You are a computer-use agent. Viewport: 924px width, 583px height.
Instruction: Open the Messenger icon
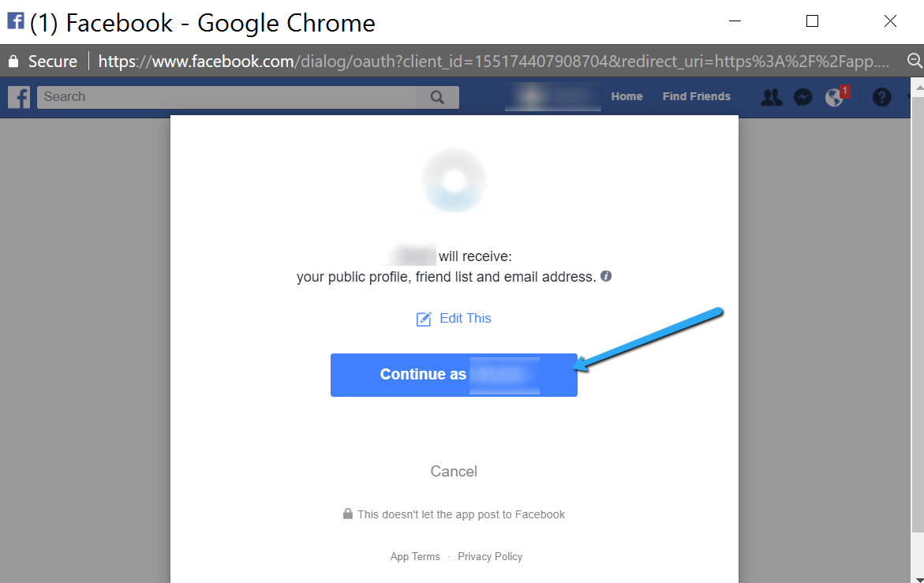click(x=803, y=97)
